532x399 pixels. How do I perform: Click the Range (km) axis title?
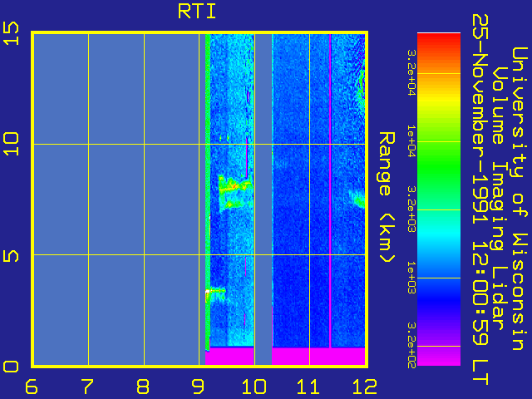[x=387, y=198]
